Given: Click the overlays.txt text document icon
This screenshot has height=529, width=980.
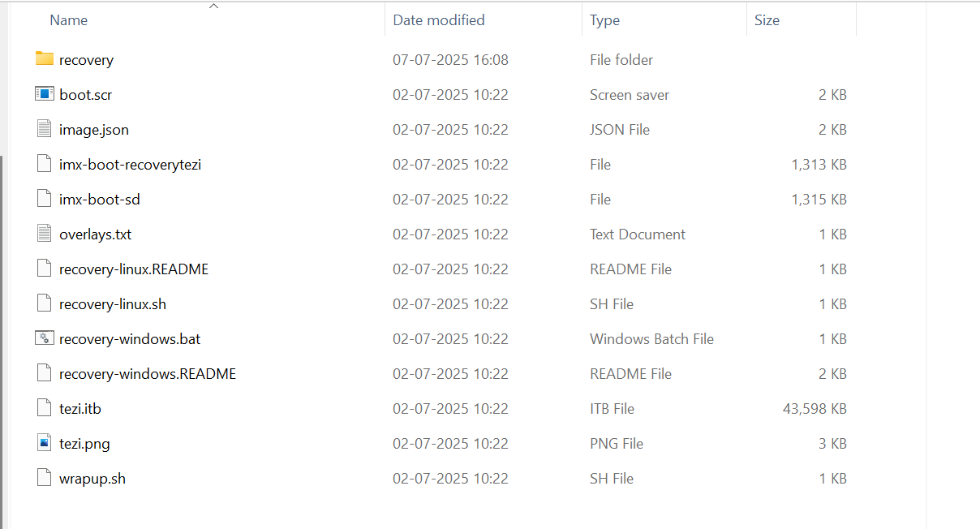Looking at the screenshot, I should (45, 233).
